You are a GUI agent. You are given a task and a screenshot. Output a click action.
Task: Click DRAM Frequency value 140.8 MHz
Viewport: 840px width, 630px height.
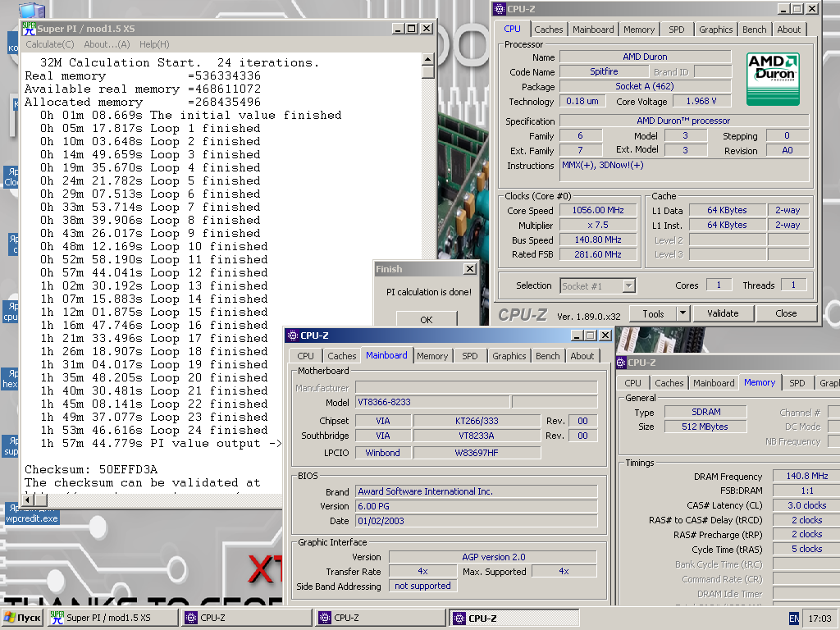click(806, 476)
